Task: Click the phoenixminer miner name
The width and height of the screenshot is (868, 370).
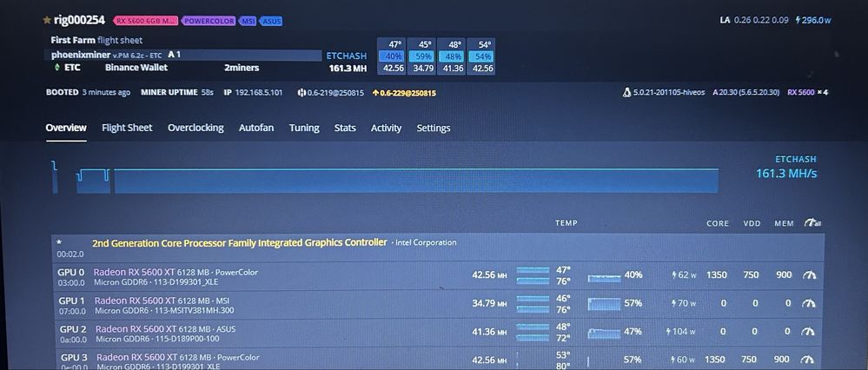Action: tap(81, 55)
